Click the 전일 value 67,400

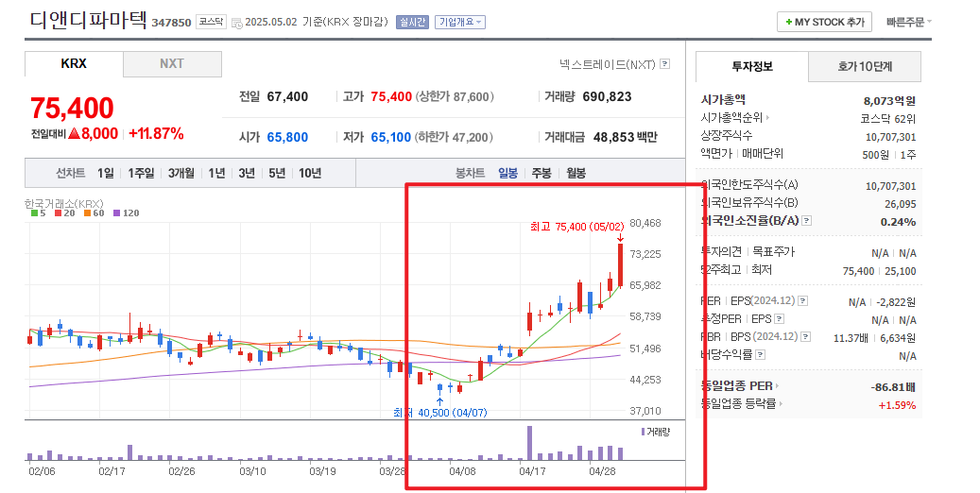click(x=287, y=97)
